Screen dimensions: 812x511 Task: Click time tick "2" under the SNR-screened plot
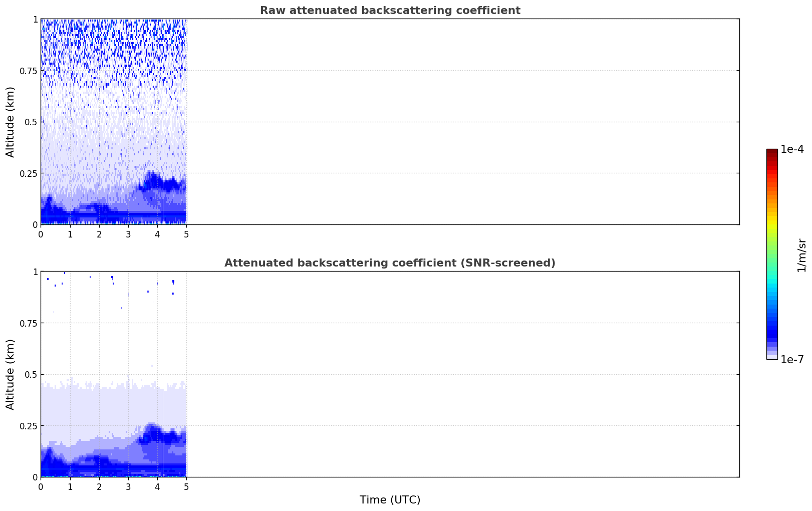click(x=99, y=486)
